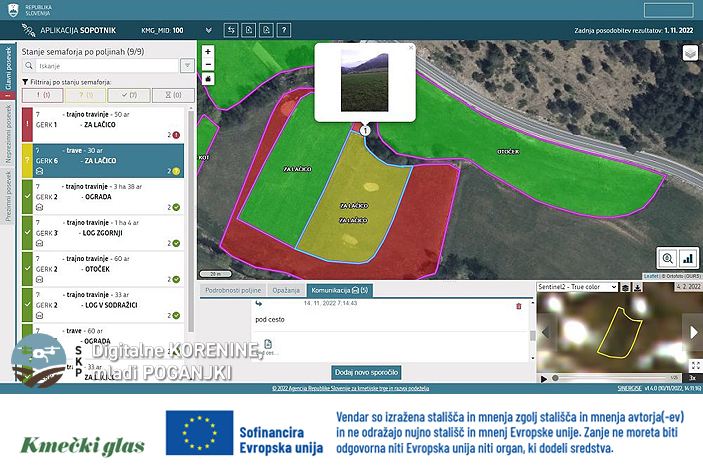
Task: Focus the Iskanje search field
Action: point(107,66)
